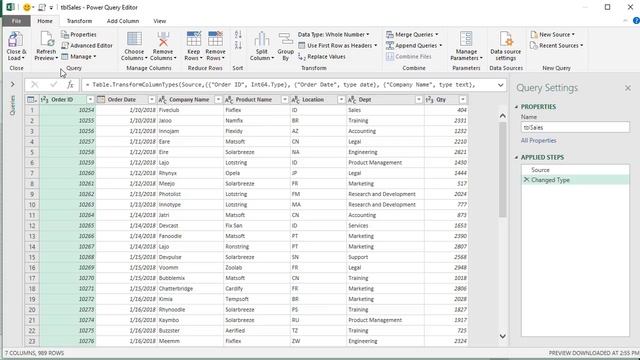Click the Choose Columns icon
This screenshot has height=360, width=640.
[x=134, y=40]
